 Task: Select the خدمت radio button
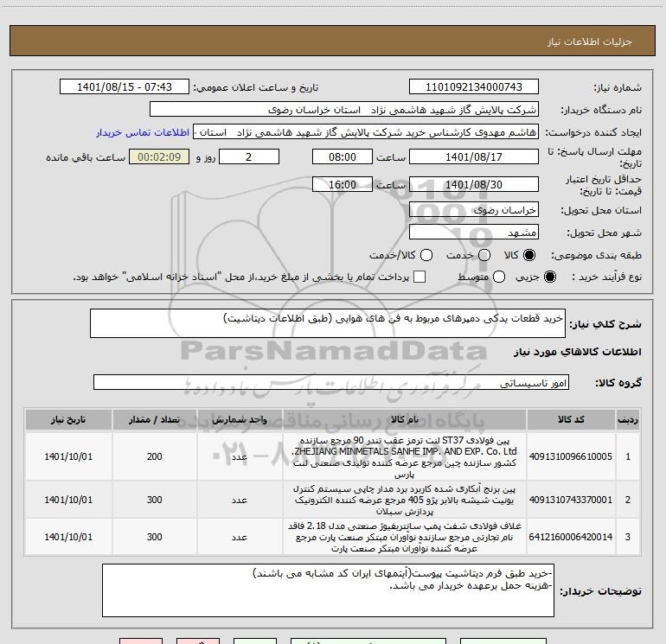[x=483, y=255]
